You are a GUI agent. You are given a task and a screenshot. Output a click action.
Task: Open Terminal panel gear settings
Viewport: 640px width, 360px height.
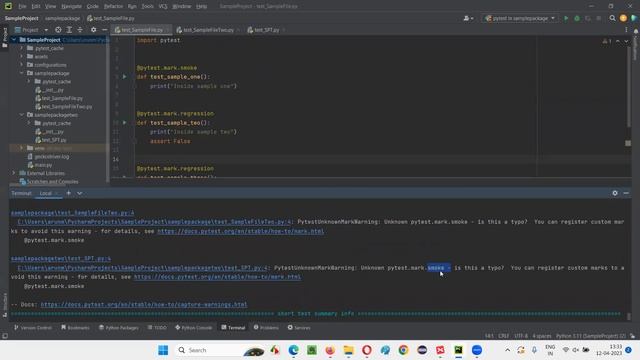tap(615, 193)
